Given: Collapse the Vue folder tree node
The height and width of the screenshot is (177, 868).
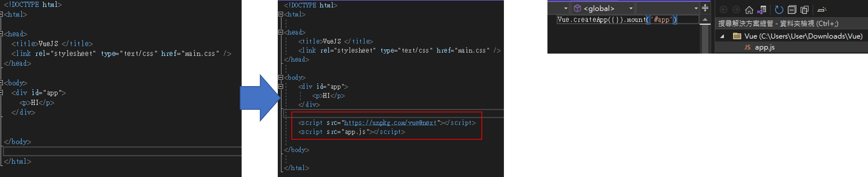Looking at the screenshot, I should 722,36.
